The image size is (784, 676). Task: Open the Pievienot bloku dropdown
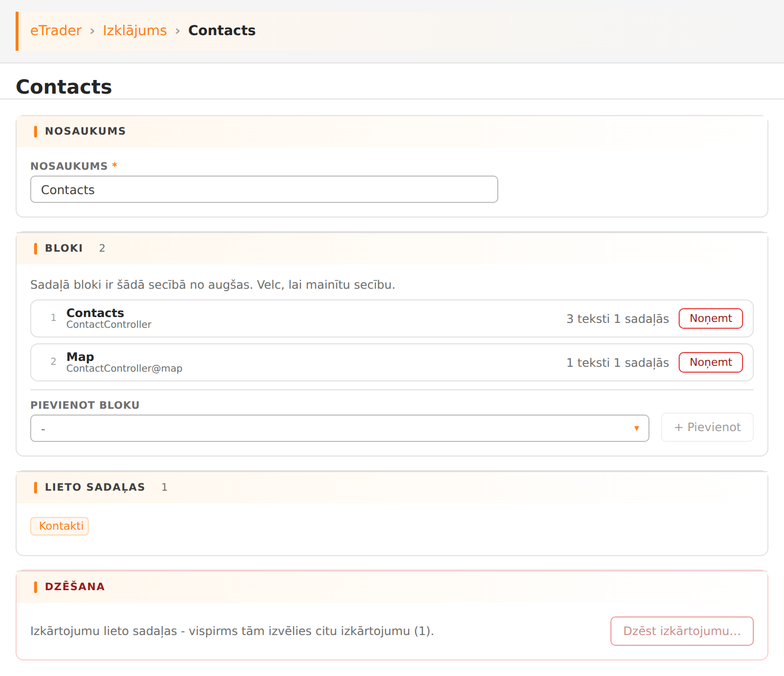pyautogui.click(x=340, y=428)
